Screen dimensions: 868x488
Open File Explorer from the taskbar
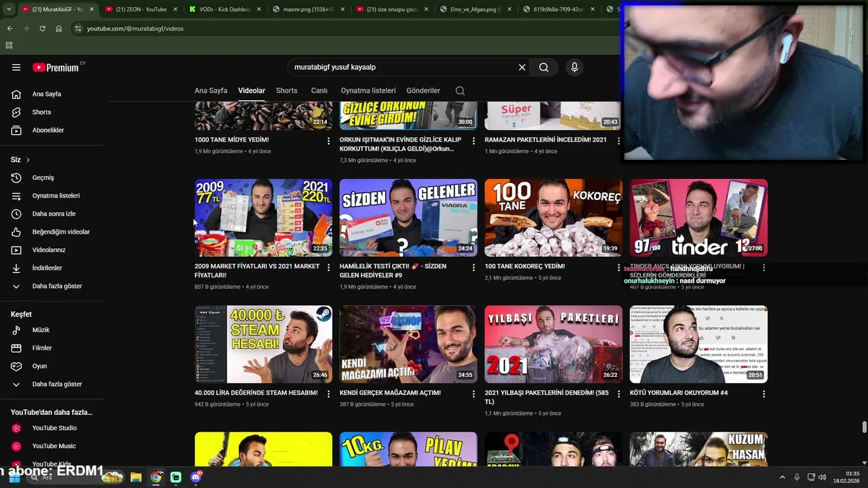(x=136, y=477)
